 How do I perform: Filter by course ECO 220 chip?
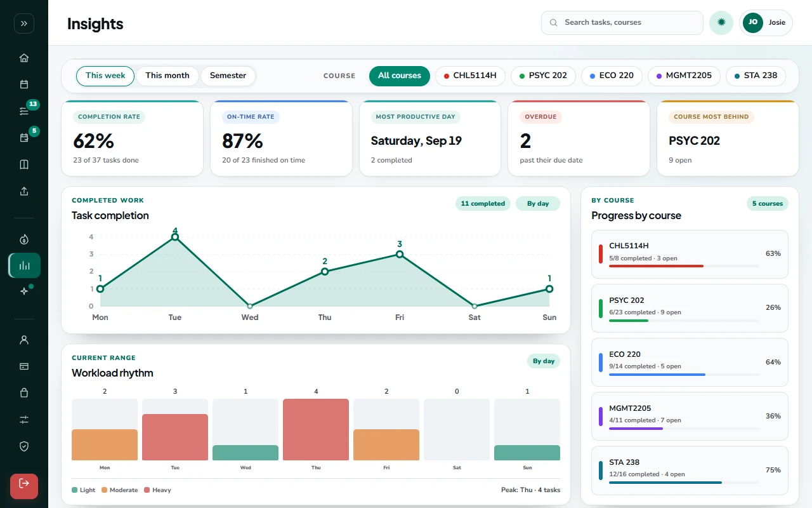[x=612, y=76]
